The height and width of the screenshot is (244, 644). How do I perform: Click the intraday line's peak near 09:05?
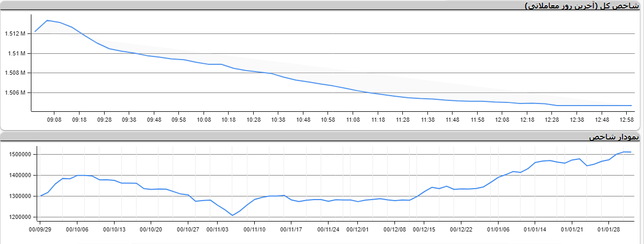47,20
